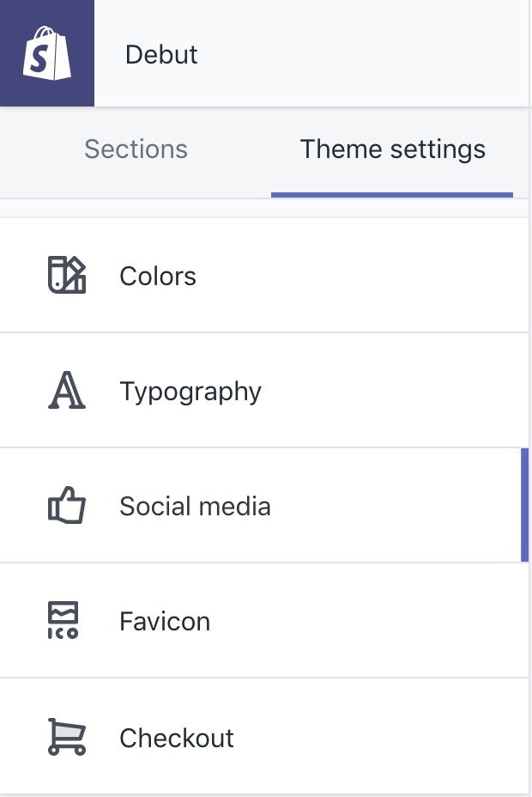Select the Theme settings tab

tap(392, 149)
